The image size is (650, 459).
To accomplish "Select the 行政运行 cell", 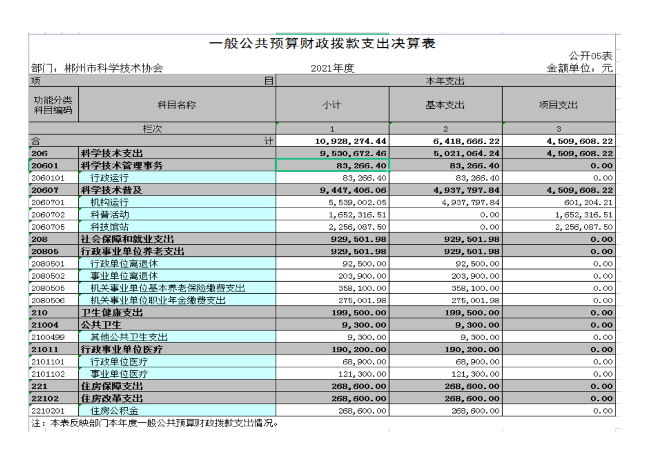I will point(177,178).
